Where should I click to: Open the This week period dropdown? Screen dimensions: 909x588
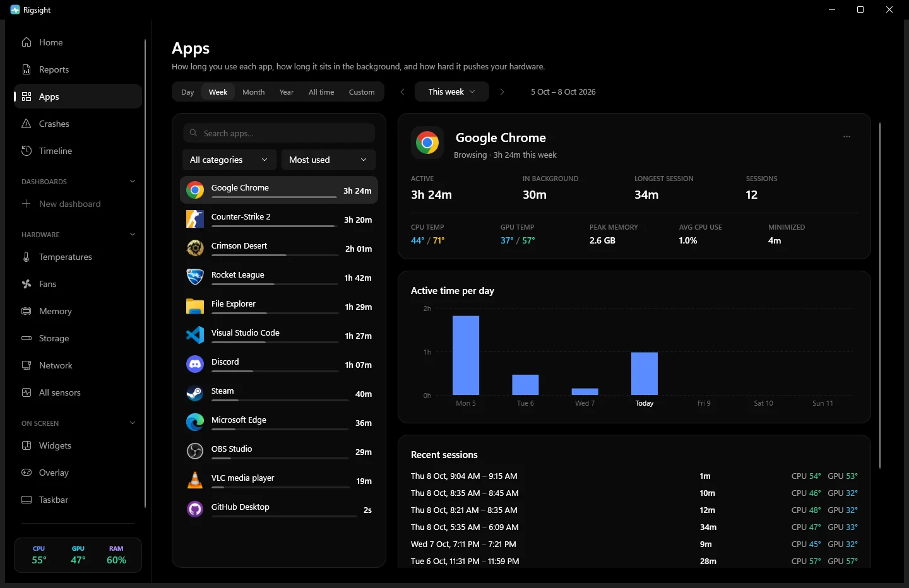[452, 91]
